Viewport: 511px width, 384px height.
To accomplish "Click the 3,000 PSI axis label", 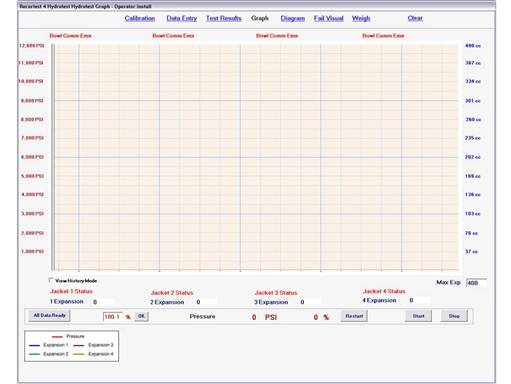I will click(x=32, y=213).
